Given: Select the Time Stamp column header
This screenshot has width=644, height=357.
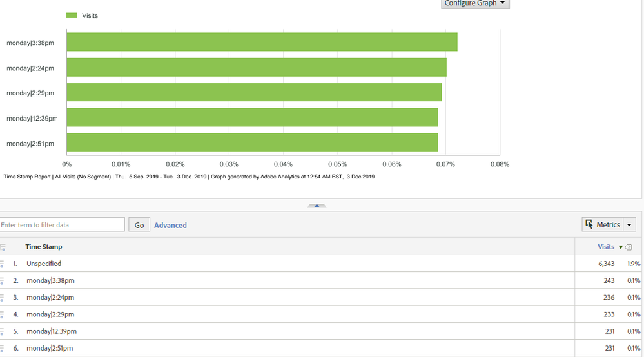Looking at the screenshot, I should pos(44,247).
